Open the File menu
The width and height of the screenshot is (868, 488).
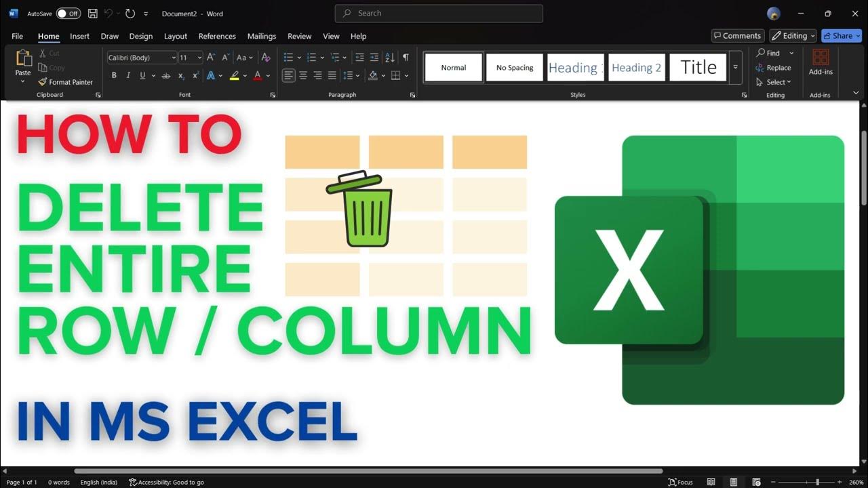[x=18, y=36]
